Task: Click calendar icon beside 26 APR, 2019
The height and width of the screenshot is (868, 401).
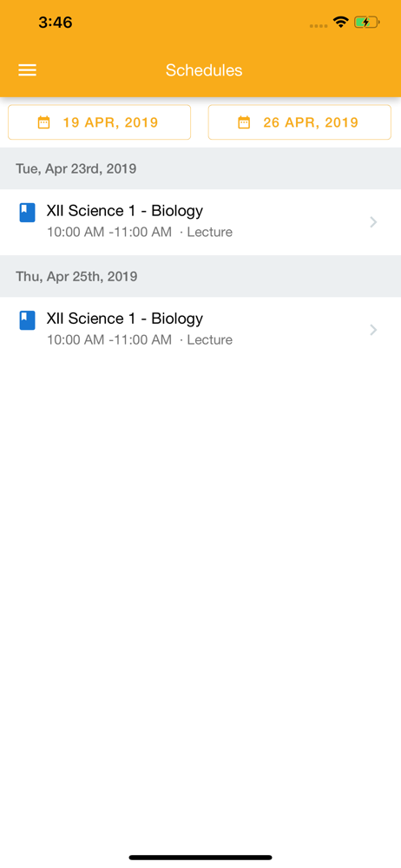Action: pos(244,122)
